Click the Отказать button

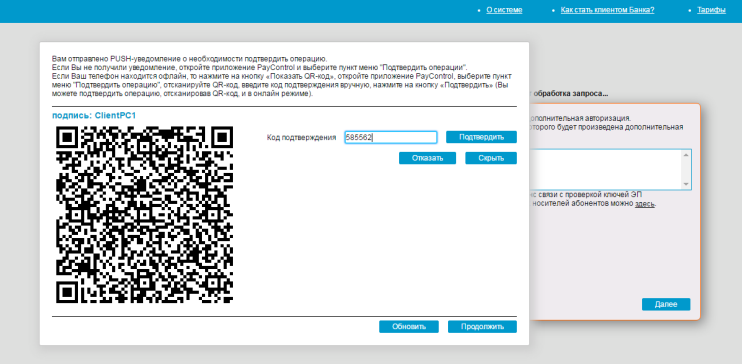coord(427,158)
